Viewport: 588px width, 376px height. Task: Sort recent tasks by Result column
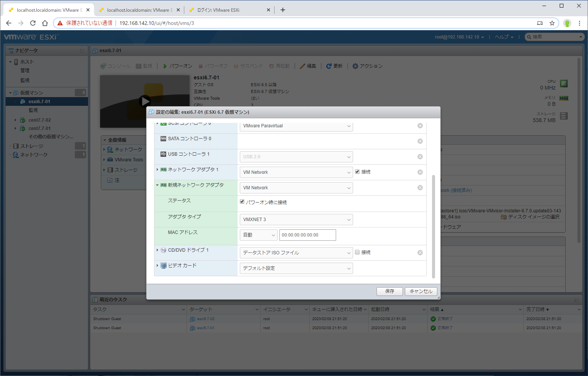(x=475, y=309)
